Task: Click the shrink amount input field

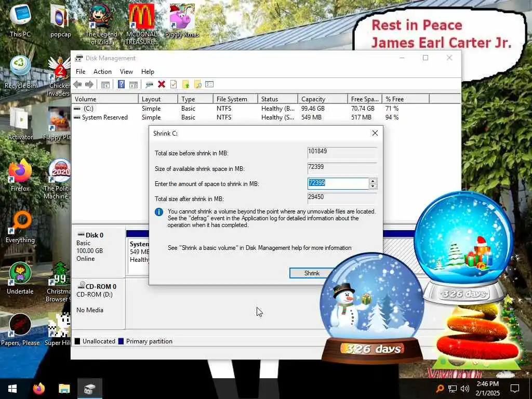Action: tap(338, 183)
